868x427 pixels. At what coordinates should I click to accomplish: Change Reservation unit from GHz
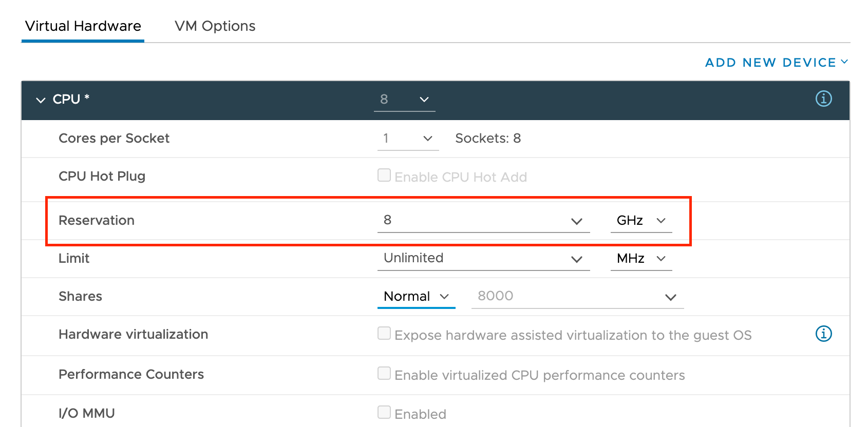[x=641, y=221]
